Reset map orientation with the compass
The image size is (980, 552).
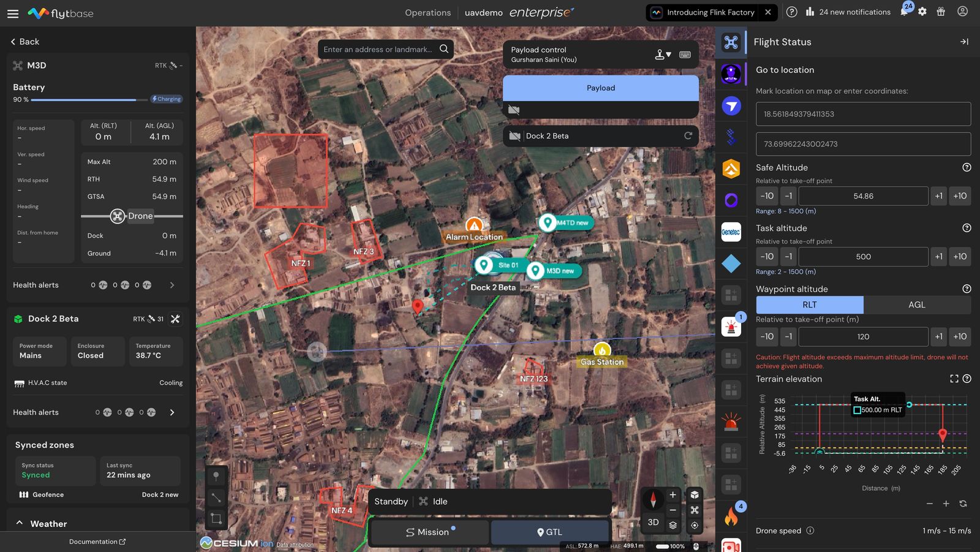[654, 500]
